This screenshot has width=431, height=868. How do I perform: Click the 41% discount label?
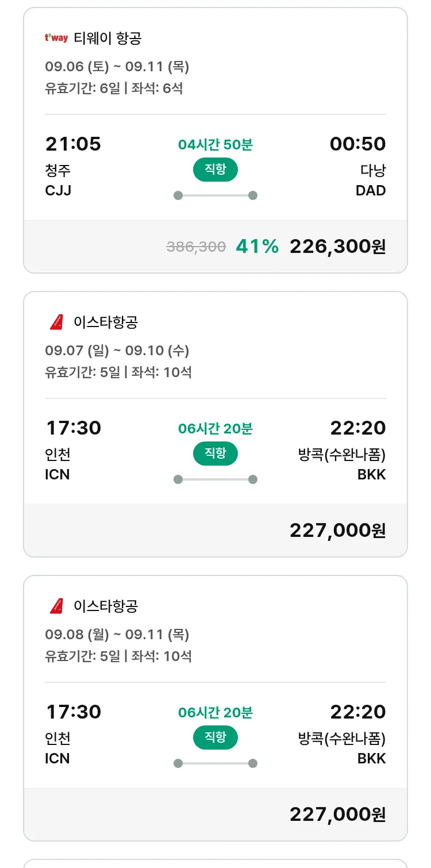[257, 247]
